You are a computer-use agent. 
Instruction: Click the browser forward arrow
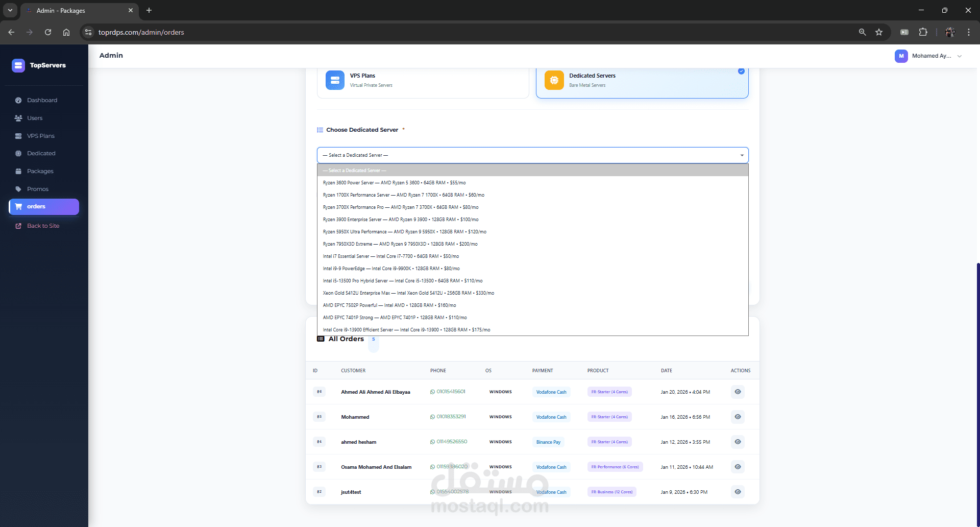[x=30, y=32]
